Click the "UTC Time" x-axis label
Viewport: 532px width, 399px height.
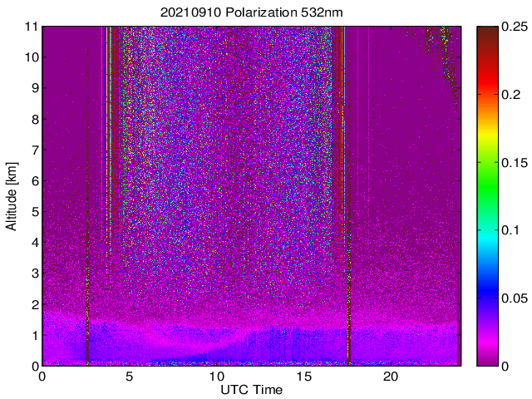[x=251, y=390]
